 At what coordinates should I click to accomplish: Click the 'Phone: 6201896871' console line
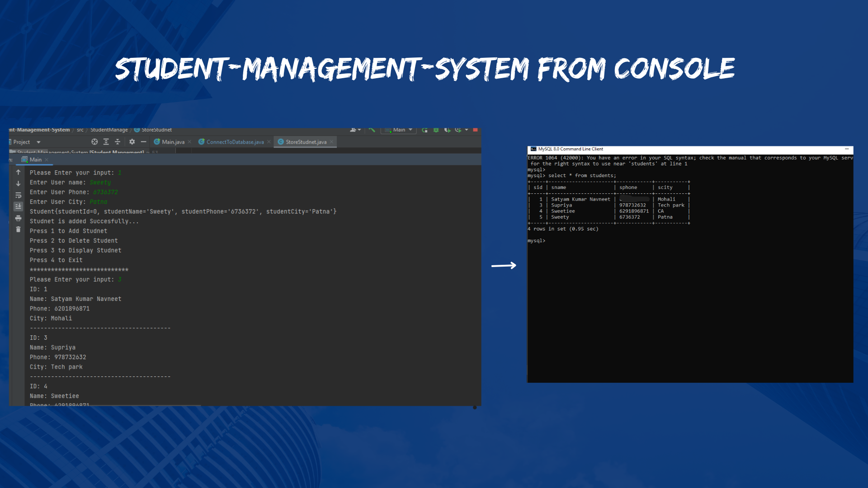click(60, 309)
